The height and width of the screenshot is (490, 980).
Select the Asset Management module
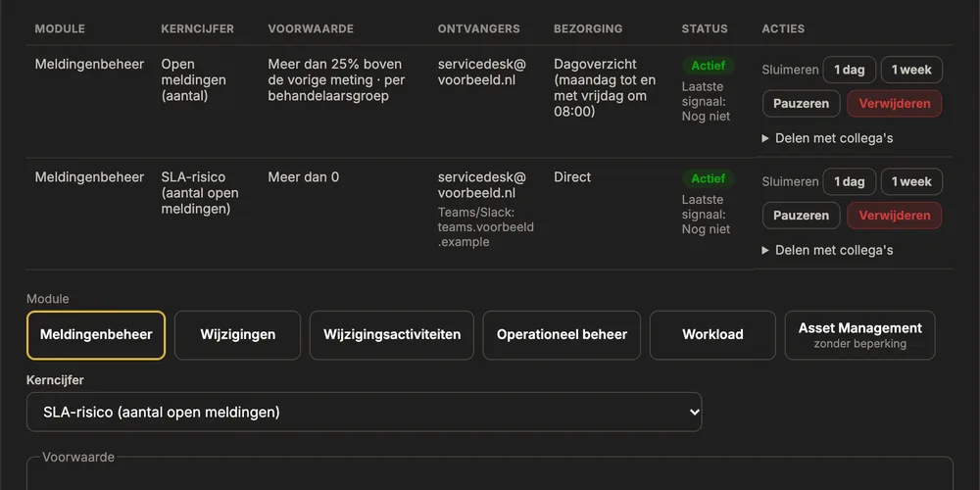click(x=860, y=335)
